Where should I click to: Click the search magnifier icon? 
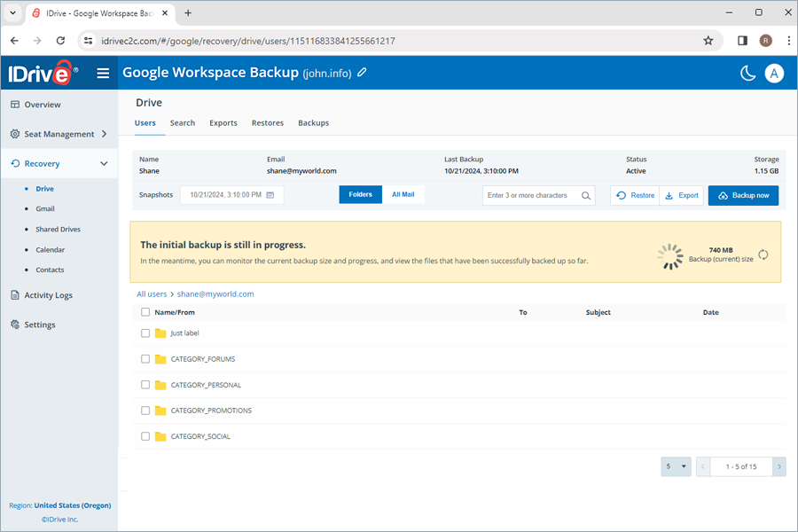pyautogui.click(x=586, y=196)
